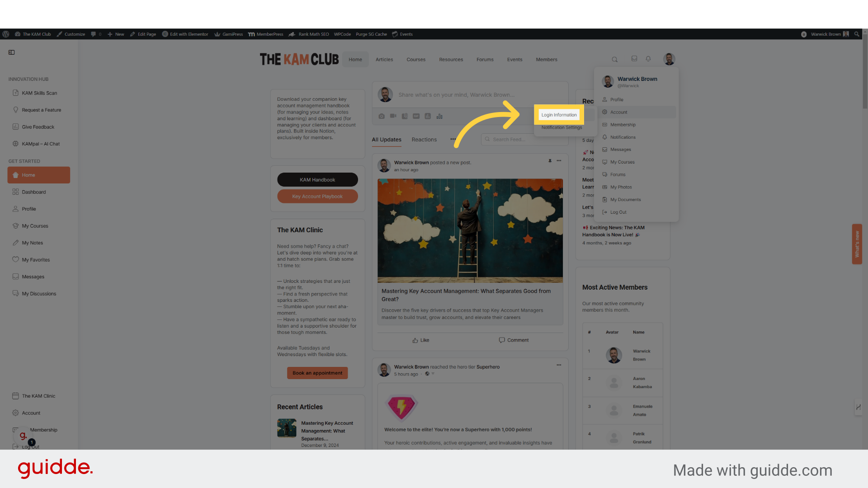This screenshot has height=488, width=868.
Task: Attach a video using the video camera icon
Action: 393,116
